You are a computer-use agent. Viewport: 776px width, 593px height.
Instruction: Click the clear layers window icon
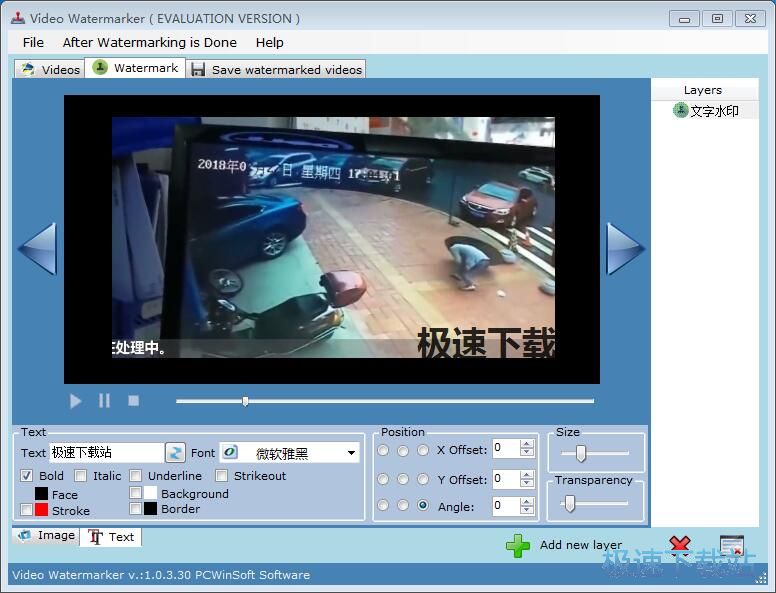pyautogui.click(x=732, y=545)
